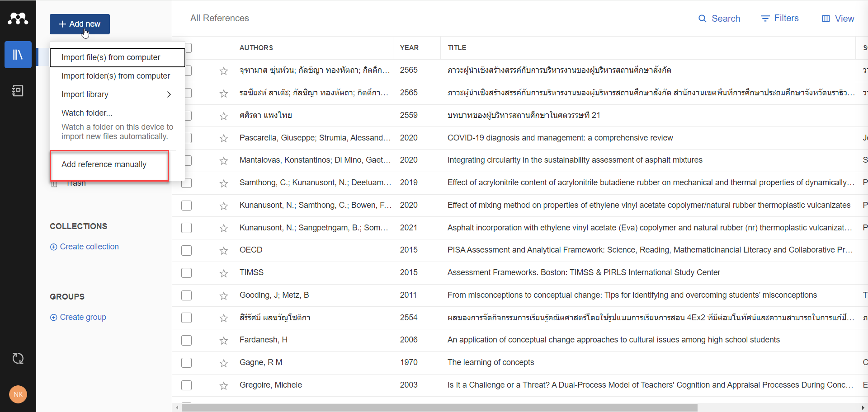Select checkbox for Gregoire, Michele reference
Viewport: 868px width, 412px height.
tap(187, 385)
